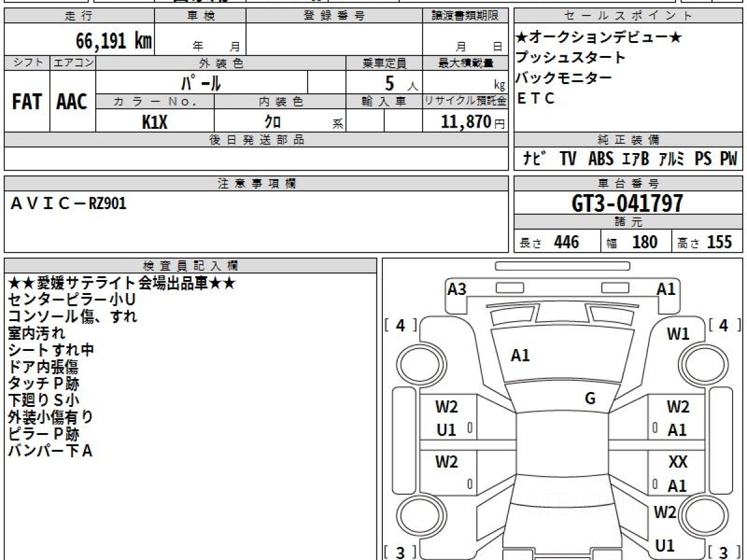Click the シートすれ中 inspector note

click(50, 350)
